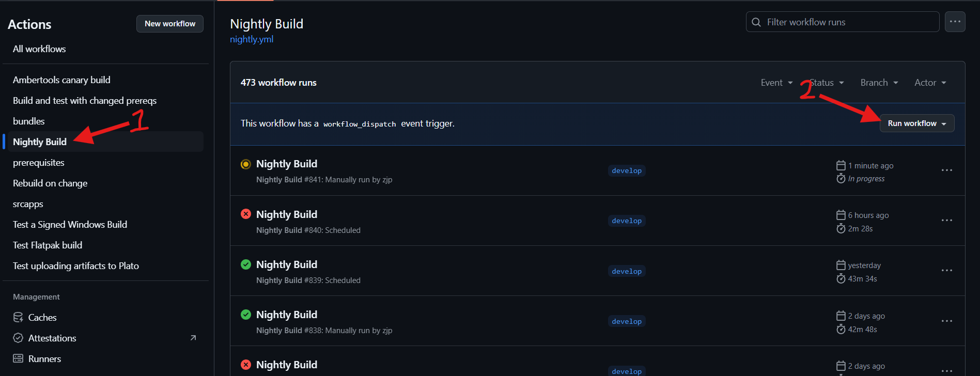Click the in-progress status icon of run #841
Screen dimensions: 980x376
coord(246,164)
